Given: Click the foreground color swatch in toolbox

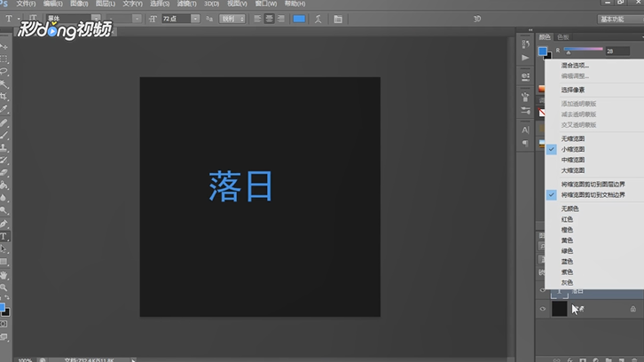Looking at the screenshot, I should coord(2,307).
